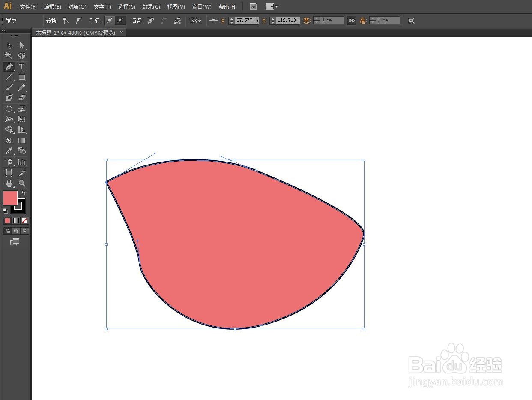This screenshot has height=400, width=532.
Task: Select the Mesh tool
Action: [9, 141]
